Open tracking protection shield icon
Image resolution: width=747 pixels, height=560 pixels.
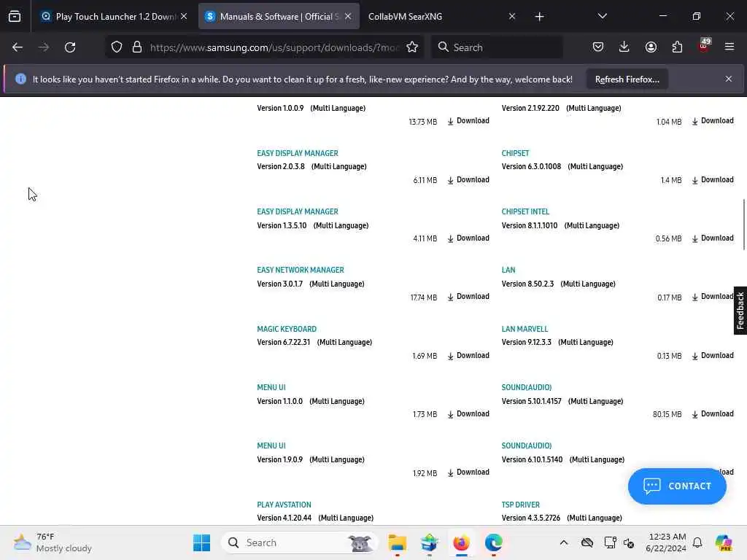[x=117, y=47]
